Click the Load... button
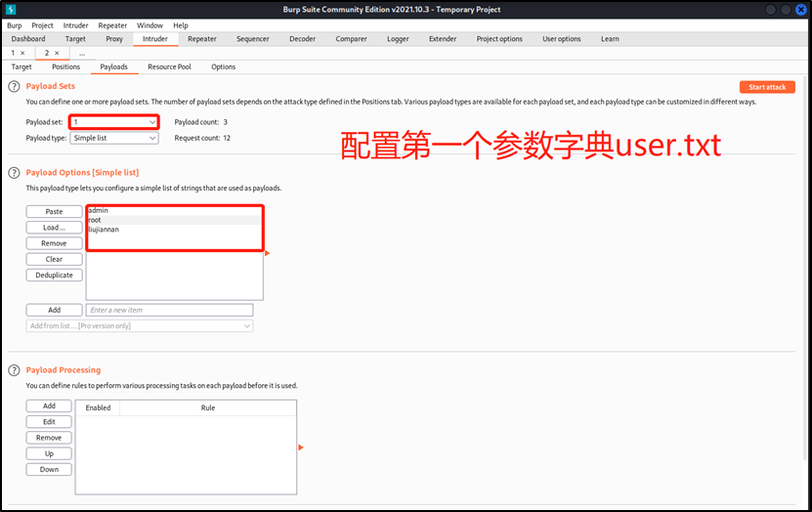This screenshot has height=512, width=812. (x=54, y=228)
